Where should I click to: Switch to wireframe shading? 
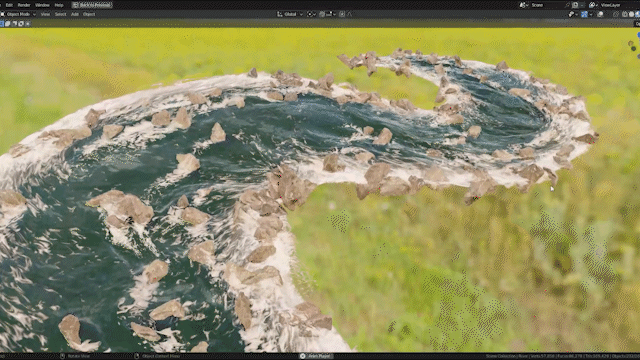click(x=625, y=14)
